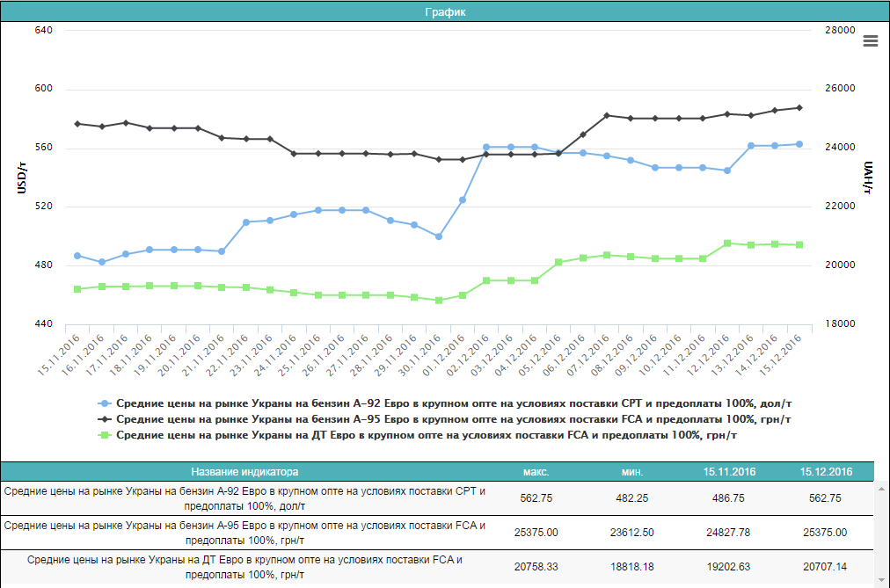Click green diesel data point at 12.12.2016
890x588 pixels.
(x=727, y=243)
